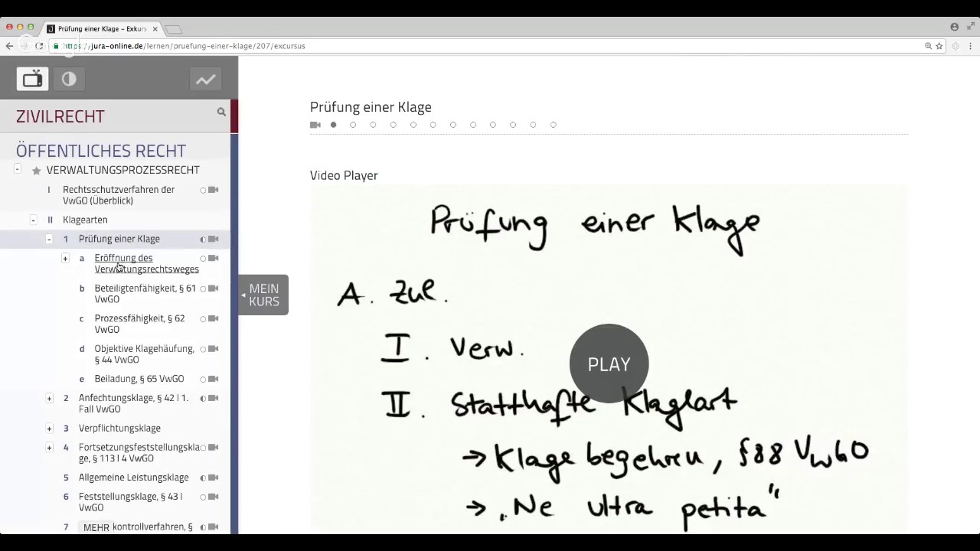980x551 pixels.
Task: Click video camera icon for Rechtsschutzverfahren der VwGO
Action: 214,190
